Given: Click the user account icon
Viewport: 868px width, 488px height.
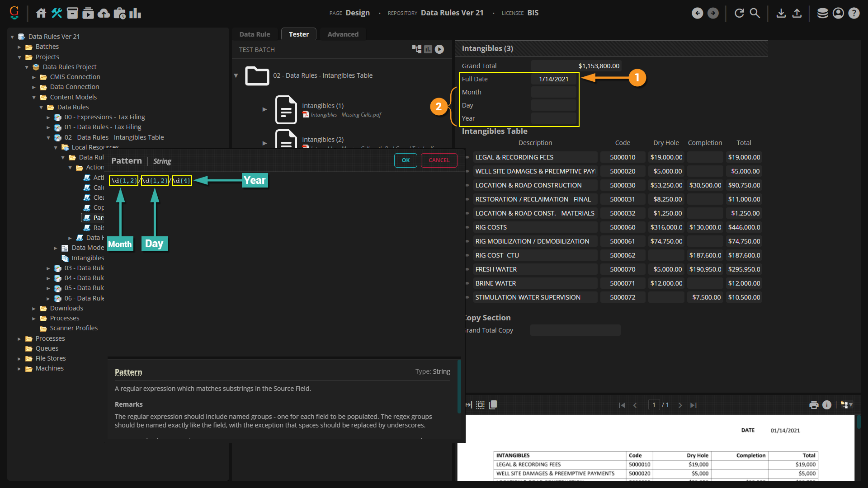Looking at the screenshot, I should point(838,13).
